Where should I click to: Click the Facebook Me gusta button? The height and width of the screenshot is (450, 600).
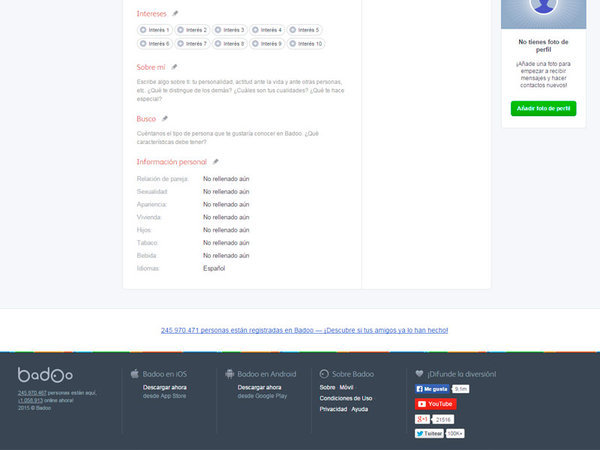pos(432,389)
